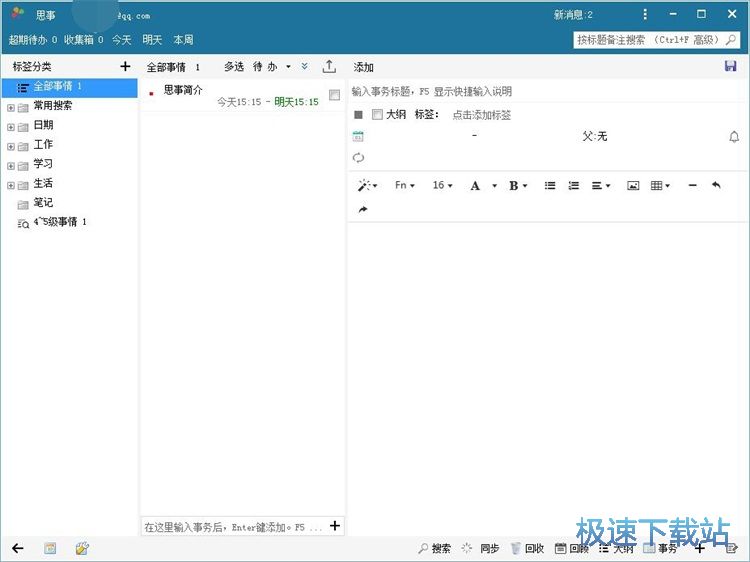The width and height of the screenshot is (750, 562).
Task: Switch to 本周 view
Action: pos(183,40)
